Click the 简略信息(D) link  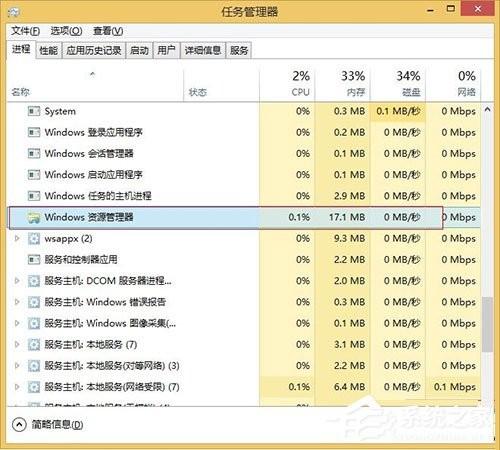coord(57,425)
